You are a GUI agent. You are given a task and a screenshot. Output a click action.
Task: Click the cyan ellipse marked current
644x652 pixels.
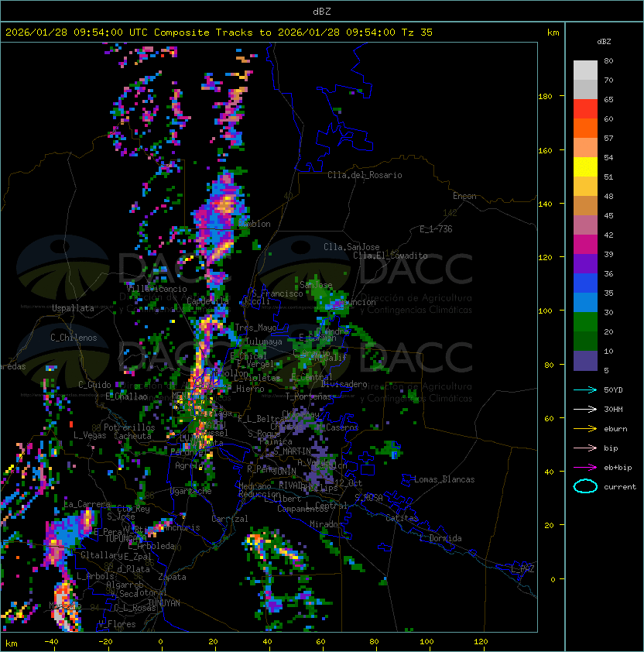tap(585, 486)
